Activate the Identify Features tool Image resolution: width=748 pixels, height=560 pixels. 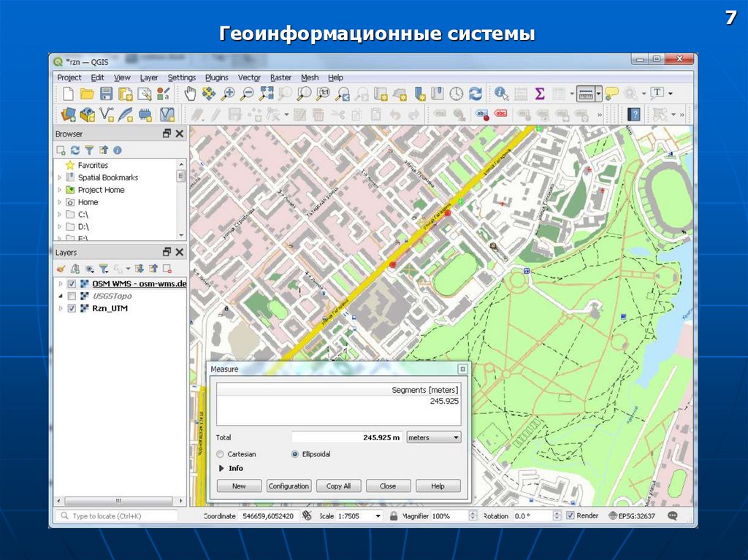(x=501, y=93)
